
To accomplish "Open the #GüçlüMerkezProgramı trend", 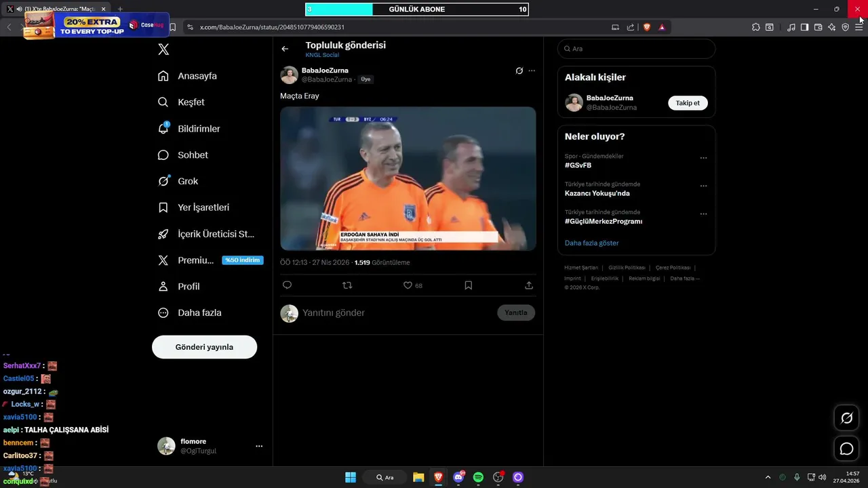I will pos(603,222).
